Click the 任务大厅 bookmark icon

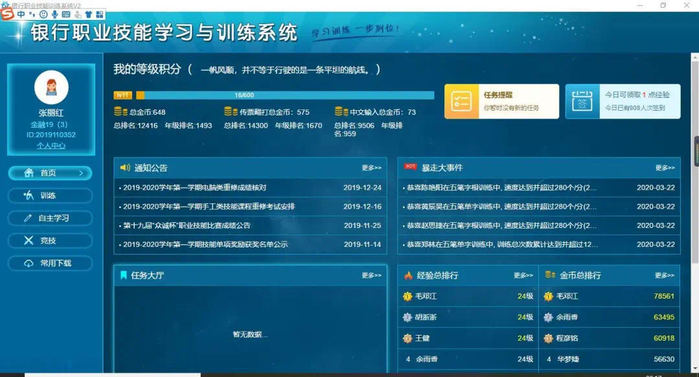[x=124, y=275]
